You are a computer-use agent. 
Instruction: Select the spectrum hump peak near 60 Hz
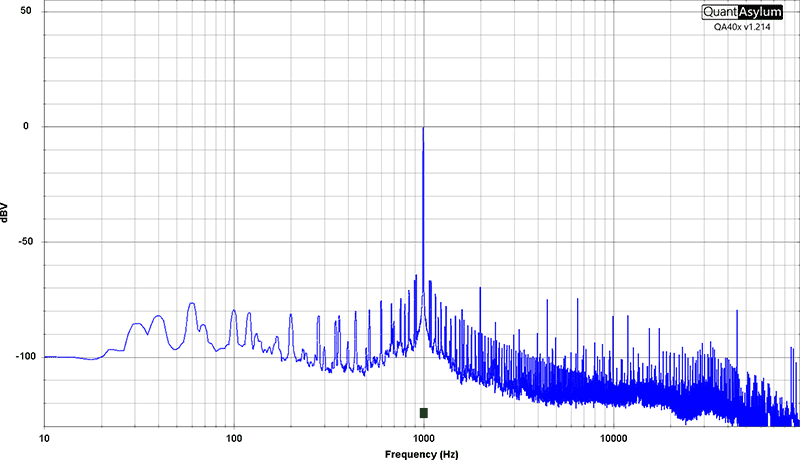[192, 303]
